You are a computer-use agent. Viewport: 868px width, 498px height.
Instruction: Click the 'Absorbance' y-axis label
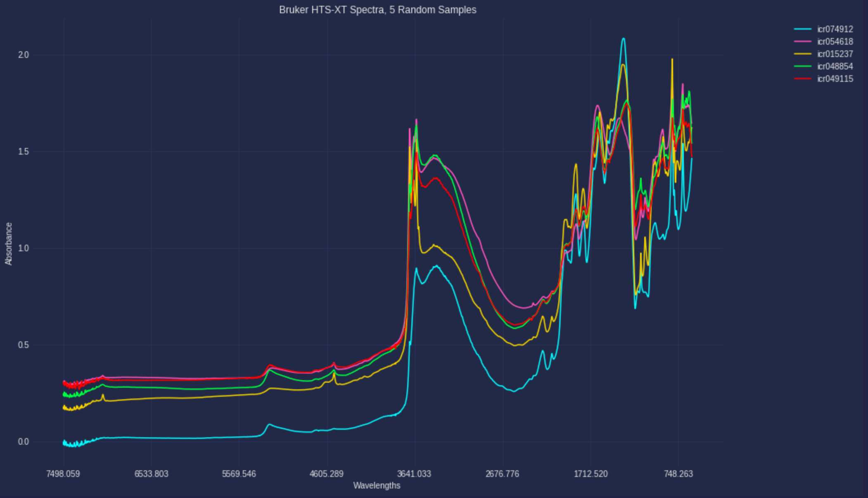coord(8,243)
